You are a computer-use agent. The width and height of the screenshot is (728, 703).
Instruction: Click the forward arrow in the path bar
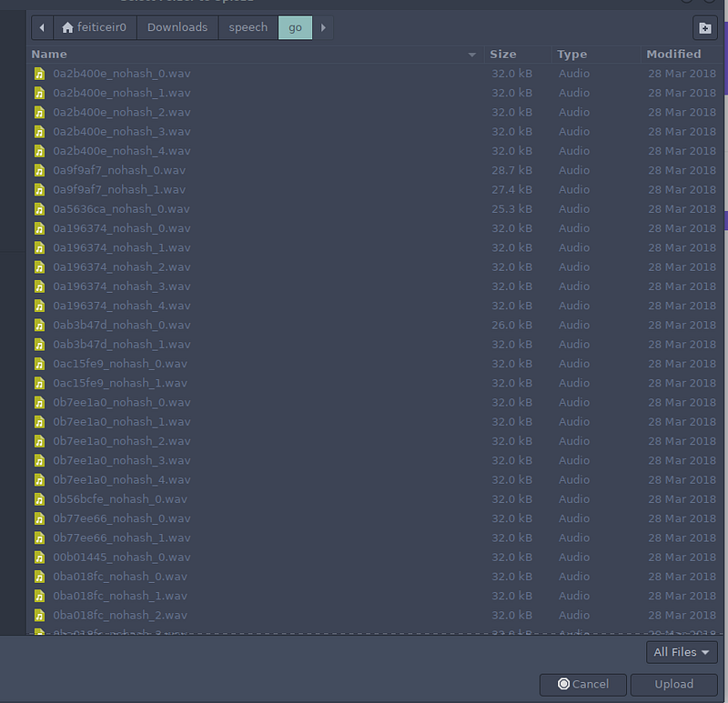click(323, 28)
